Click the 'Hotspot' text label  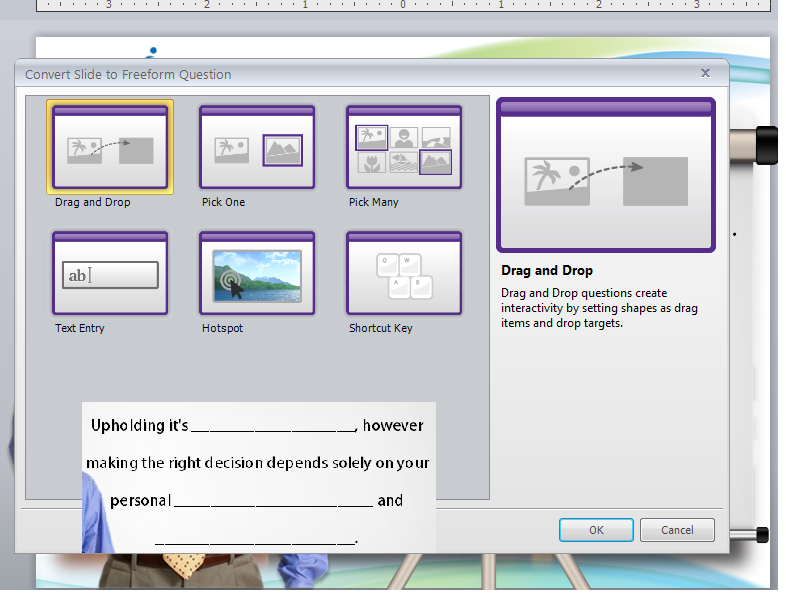pos(220,328)
